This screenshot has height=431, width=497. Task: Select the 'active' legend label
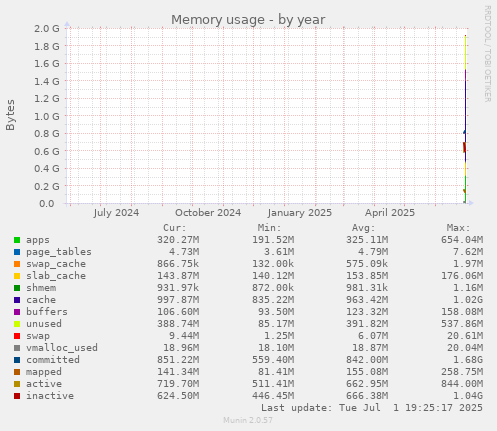[44, 384]
